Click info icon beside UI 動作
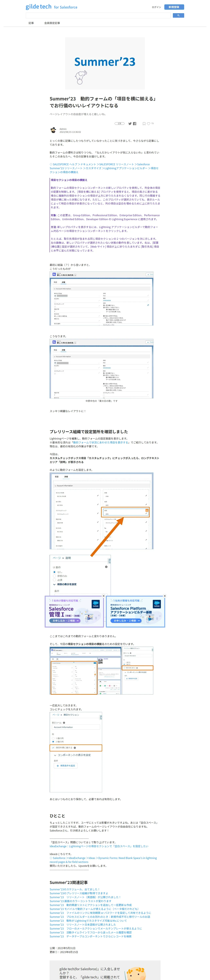The width and height of the screenshot is (210, 980). [x=106, y=567]
